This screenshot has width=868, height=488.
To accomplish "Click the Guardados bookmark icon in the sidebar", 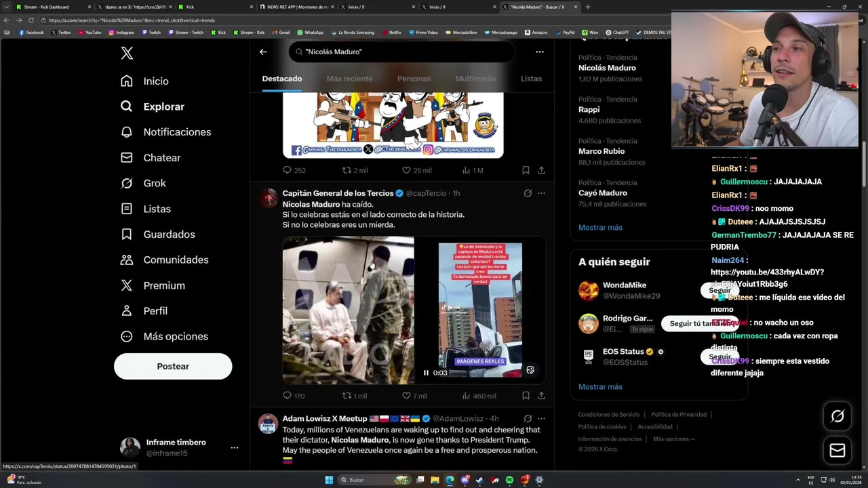I will (127, 235).
